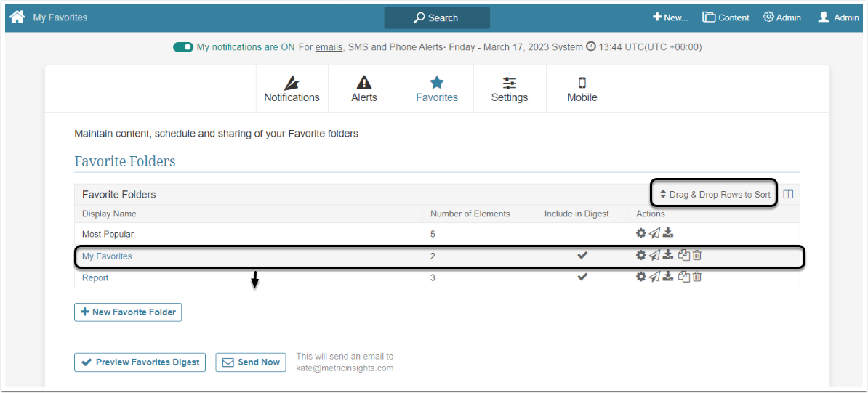Delete the Report favorite folder
Image resolution: width=868 pixels, height=393 pixels.
click(x=697, y=277)
